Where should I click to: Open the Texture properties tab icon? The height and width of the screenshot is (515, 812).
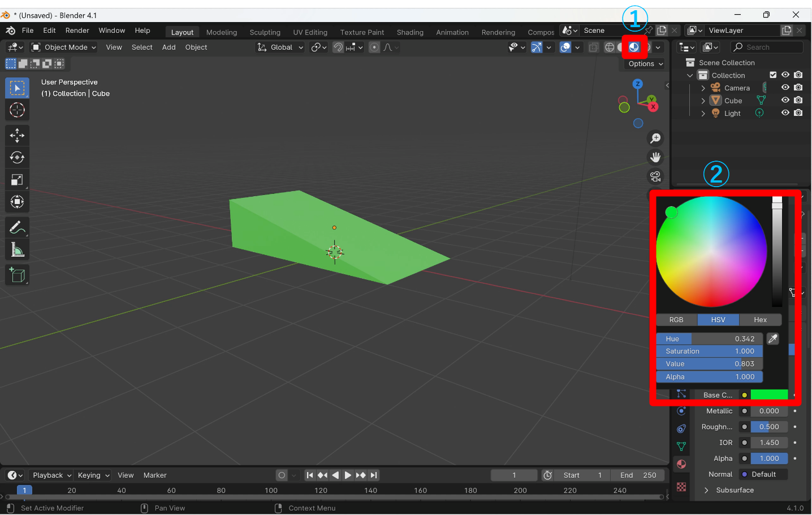click(681, 487)
